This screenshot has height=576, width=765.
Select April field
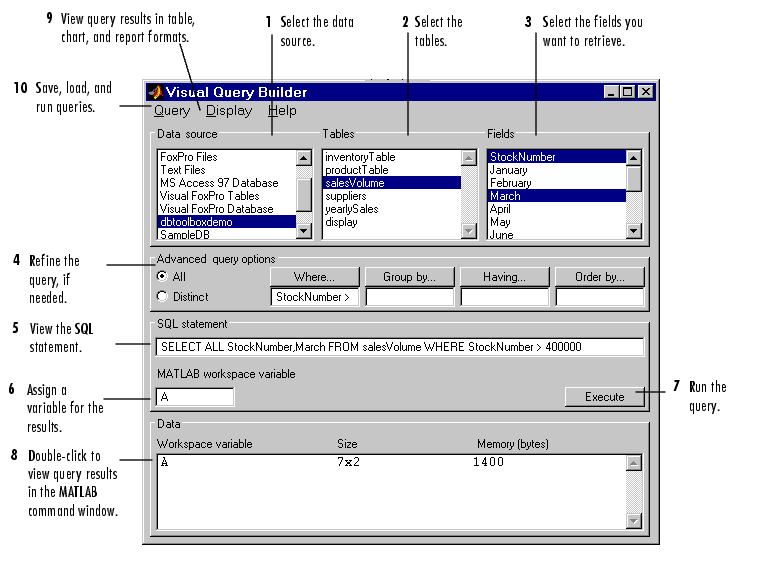coord(557,209)
